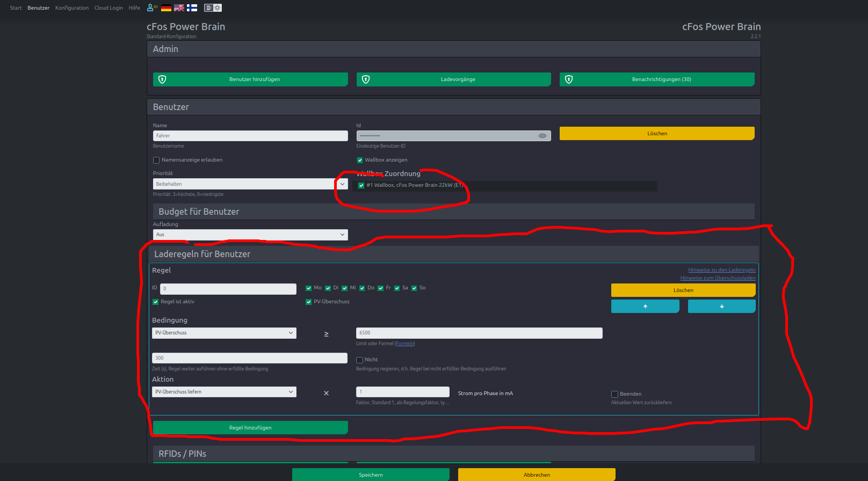
Task: Toggle Regel ist aktiv checkbox
Action: pyautogui.click(x=155, y=302)
